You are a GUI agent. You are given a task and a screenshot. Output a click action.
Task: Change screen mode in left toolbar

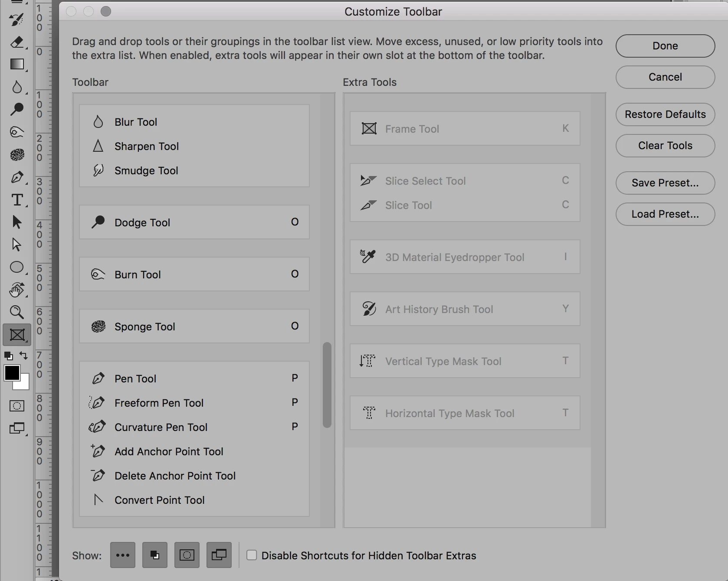coord(16,429)
